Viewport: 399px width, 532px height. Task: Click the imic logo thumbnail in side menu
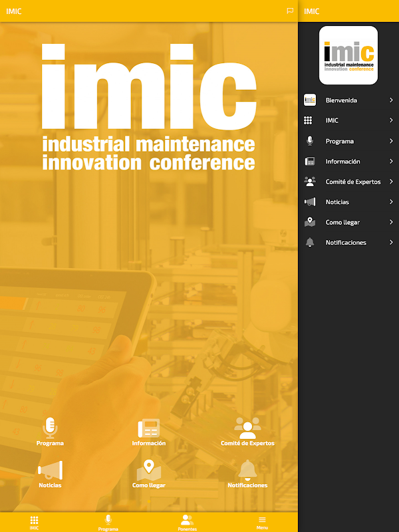coord(348,55)
